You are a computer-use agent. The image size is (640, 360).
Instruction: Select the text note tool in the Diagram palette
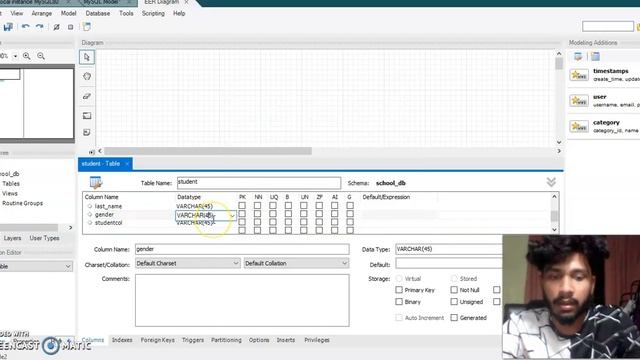(87, 132)
